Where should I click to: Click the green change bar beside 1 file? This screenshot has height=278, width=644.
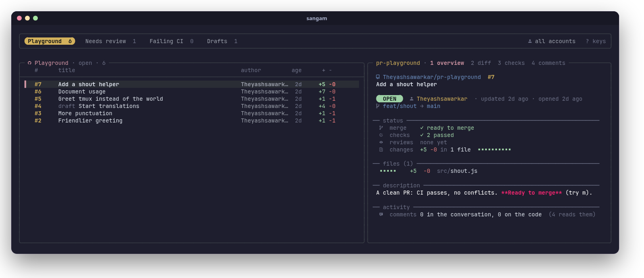[x=494, y=149]
